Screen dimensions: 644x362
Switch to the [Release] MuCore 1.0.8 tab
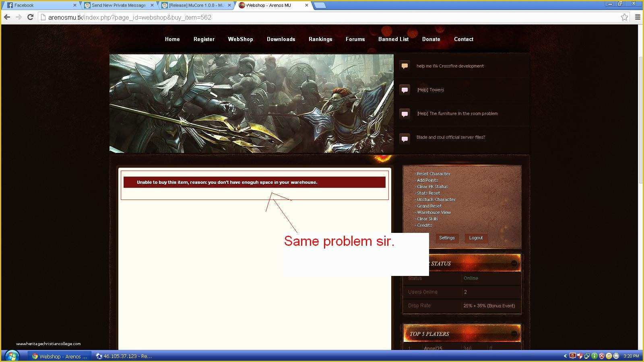pyautogui.click(x=196, y=5)
